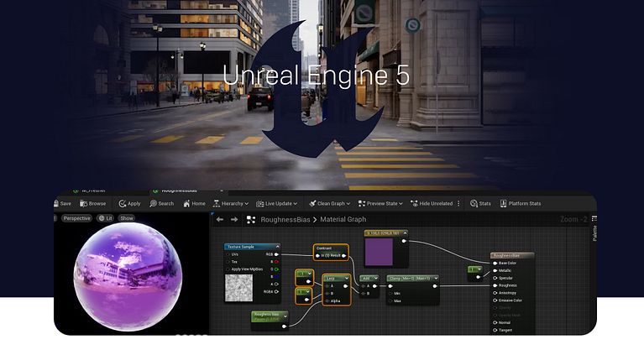
Task: Navigate back with the left arrow
Action: [219, 220]
